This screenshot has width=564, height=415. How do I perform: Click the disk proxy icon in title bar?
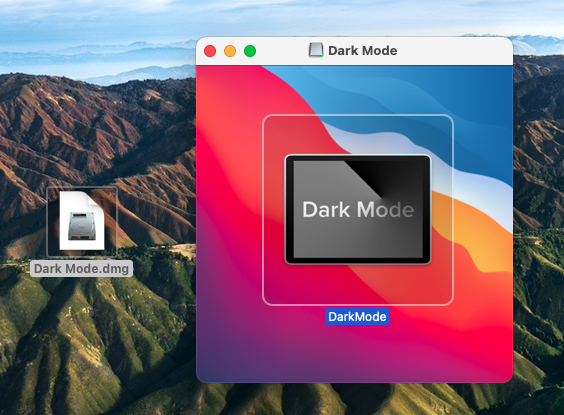316,50
